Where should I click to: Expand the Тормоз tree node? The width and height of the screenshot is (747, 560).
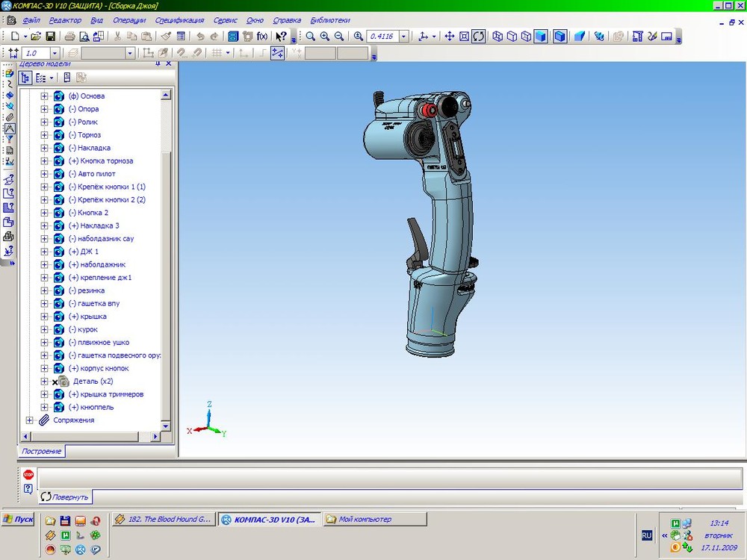[44, 135]
